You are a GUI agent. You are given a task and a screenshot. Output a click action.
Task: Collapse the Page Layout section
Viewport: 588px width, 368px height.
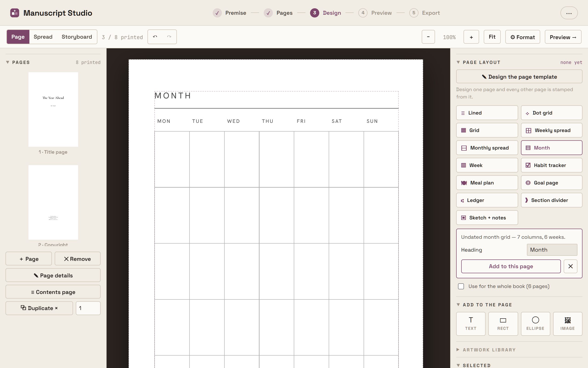click(458, 62)
